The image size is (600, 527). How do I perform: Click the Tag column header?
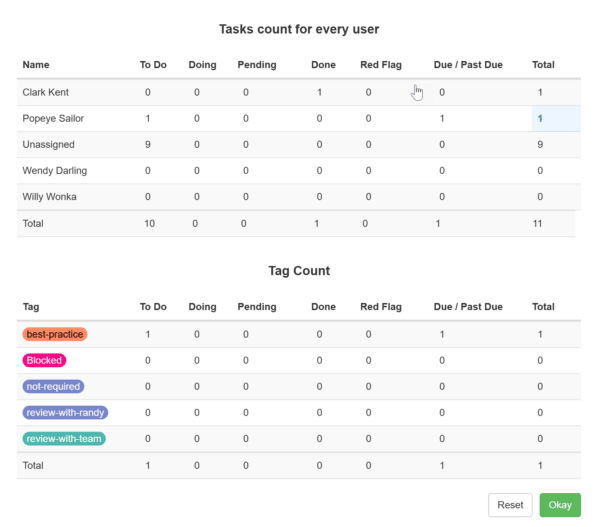point(31,307)
